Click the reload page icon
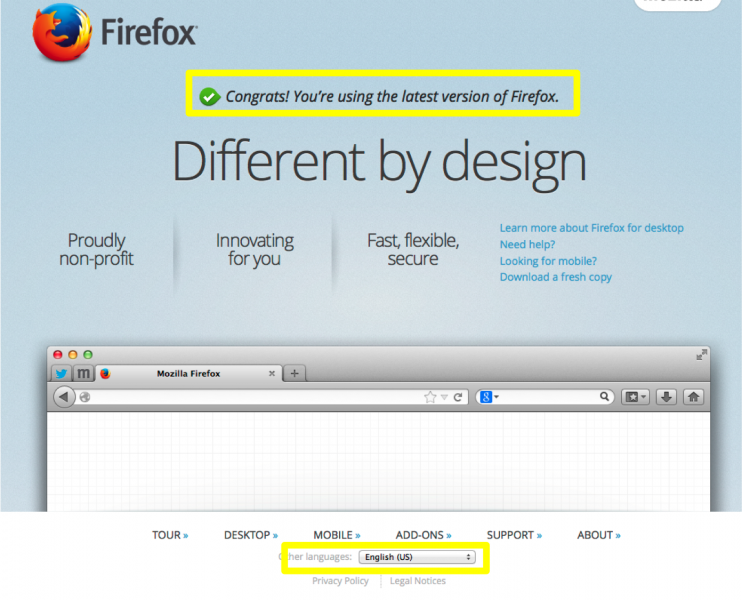 (x=458, y=397)
